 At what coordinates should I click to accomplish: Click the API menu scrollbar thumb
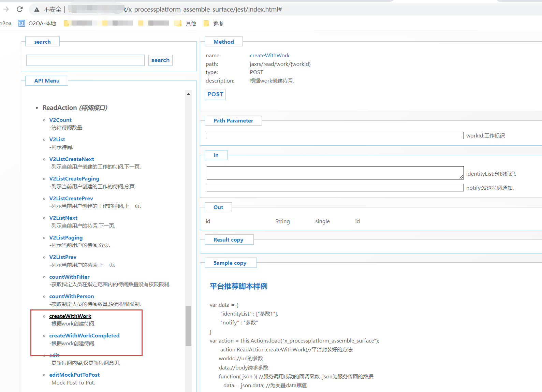188,325
